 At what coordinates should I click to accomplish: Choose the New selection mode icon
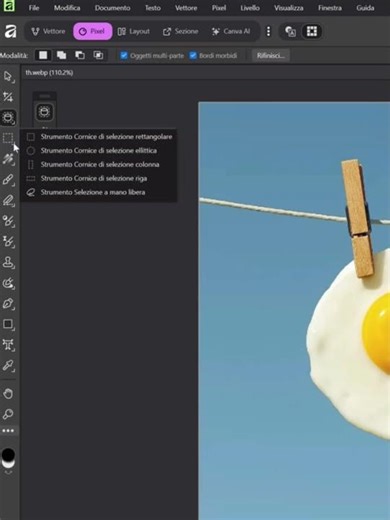coord(43,55)
